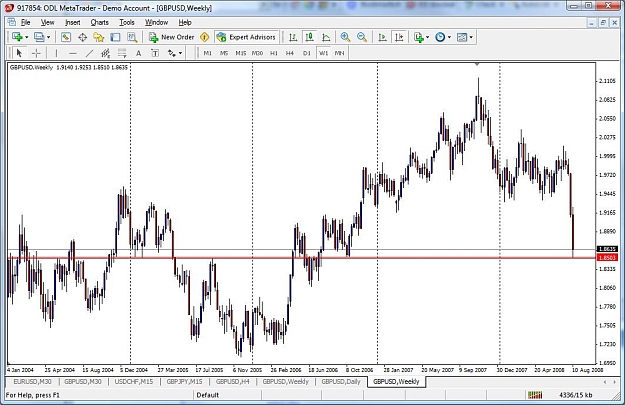Select the arrow cursor tool
The height and width of the screenshot is (405, 625).
tap(19, 53)
